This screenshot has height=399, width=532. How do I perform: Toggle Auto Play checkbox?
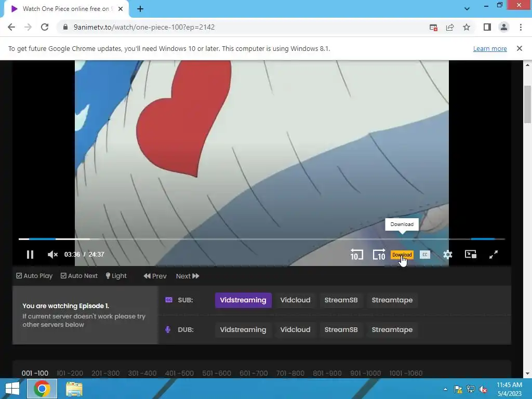(34, 276)
